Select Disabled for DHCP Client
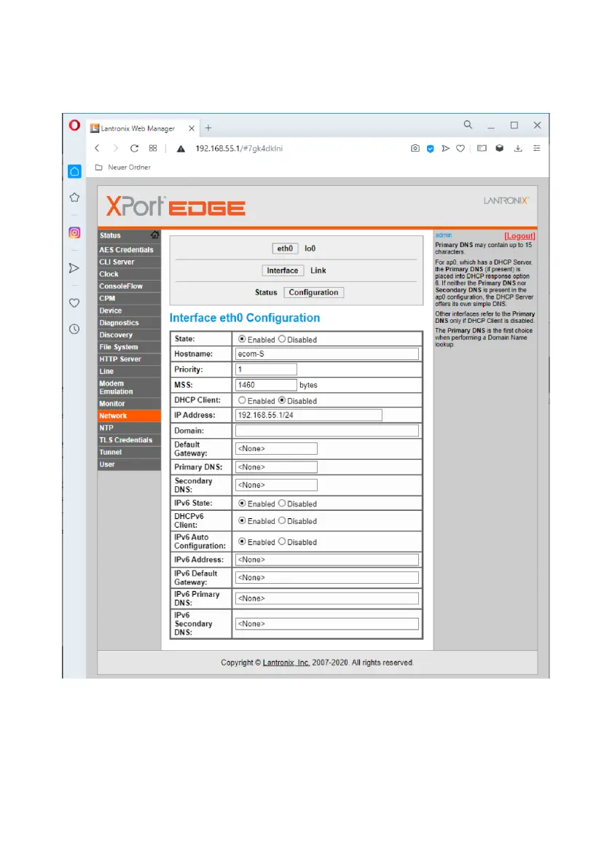This screenshot has height=868, width=612. tap(282, 400)
